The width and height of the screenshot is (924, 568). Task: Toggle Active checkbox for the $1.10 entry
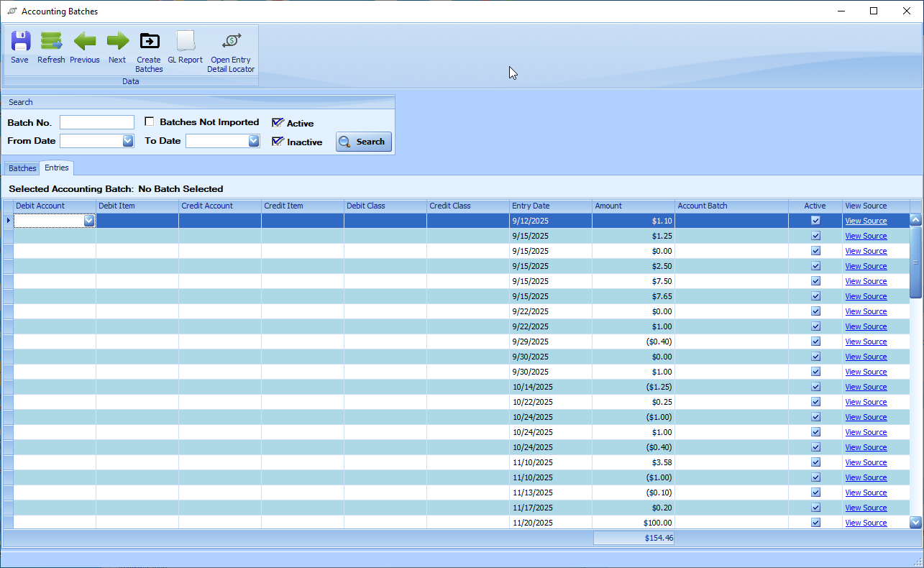pos(815,221)
